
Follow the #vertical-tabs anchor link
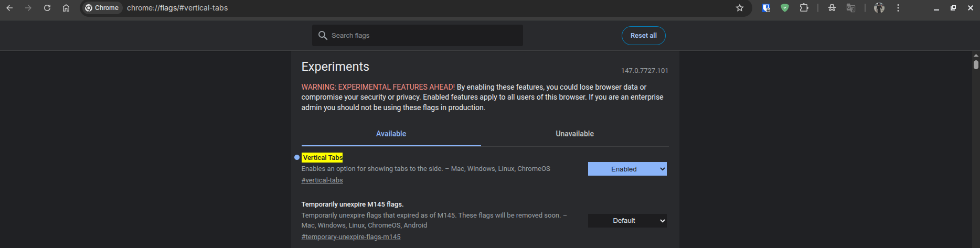pos(322,180)
